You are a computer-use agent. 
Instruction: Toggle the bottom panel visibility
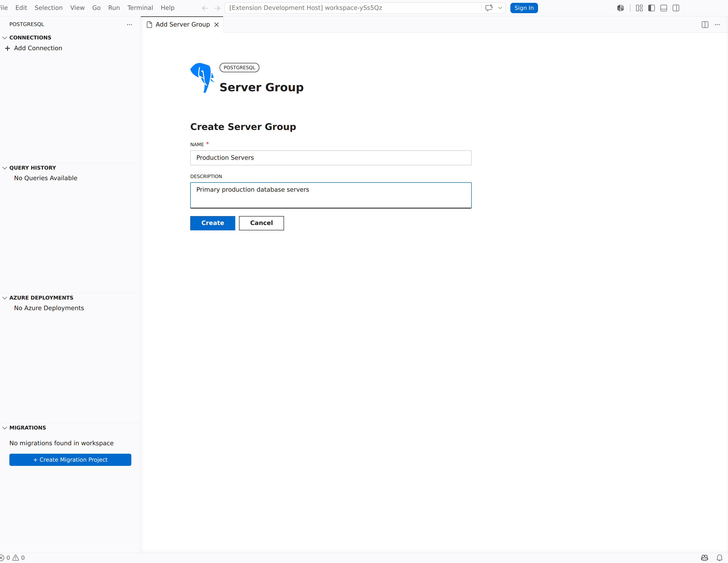pos(664,8)
